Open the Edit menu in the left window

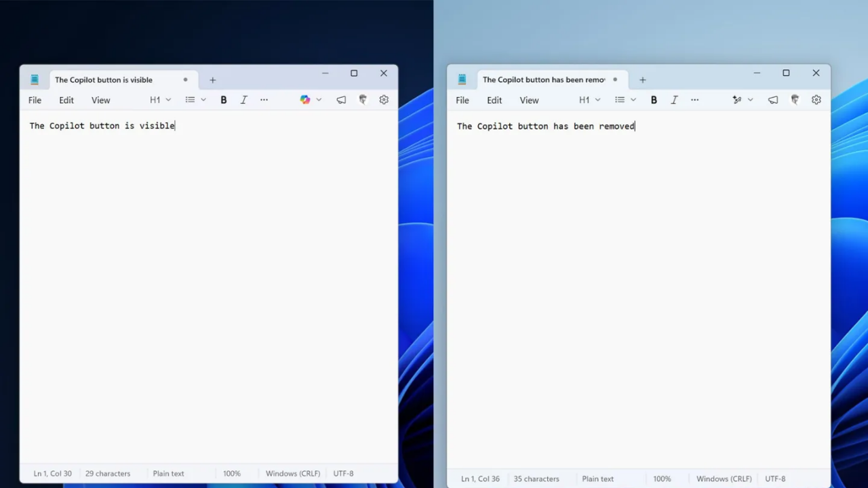pyautogui.click(x=66, y=100)
